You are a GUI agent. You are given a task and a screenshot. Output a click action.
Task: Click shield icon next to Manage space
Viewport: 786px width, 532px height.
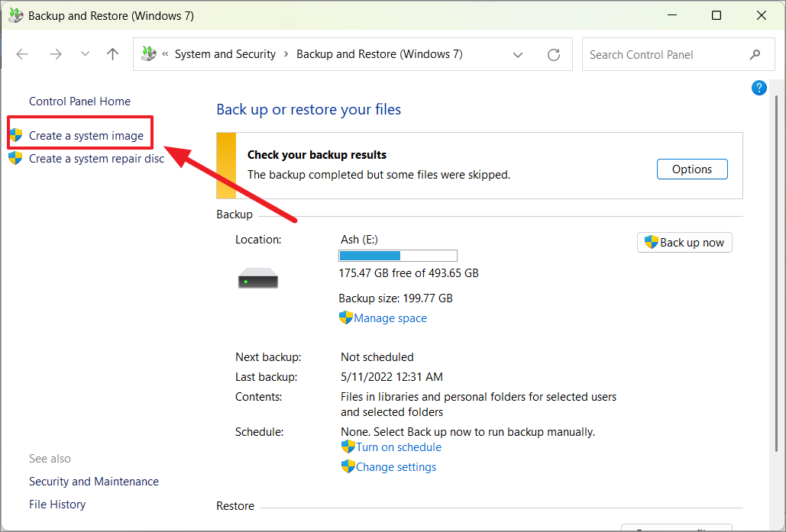(346, 318)
